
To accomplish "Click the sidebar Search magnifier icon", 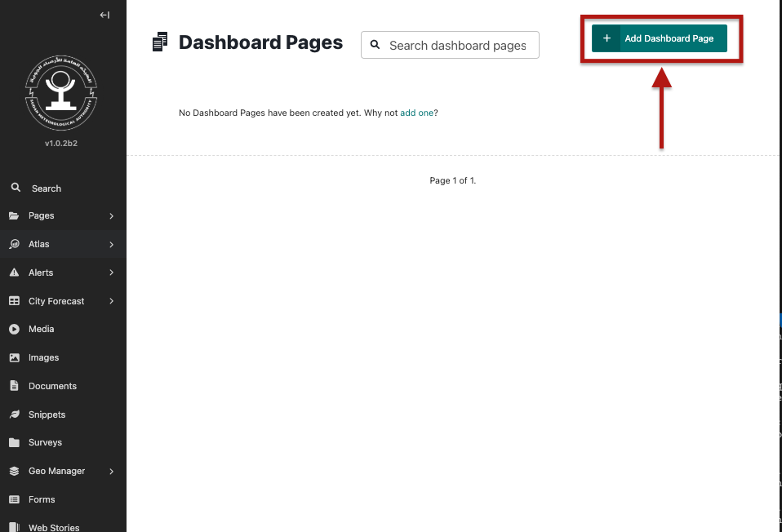I will pos(16,188).
